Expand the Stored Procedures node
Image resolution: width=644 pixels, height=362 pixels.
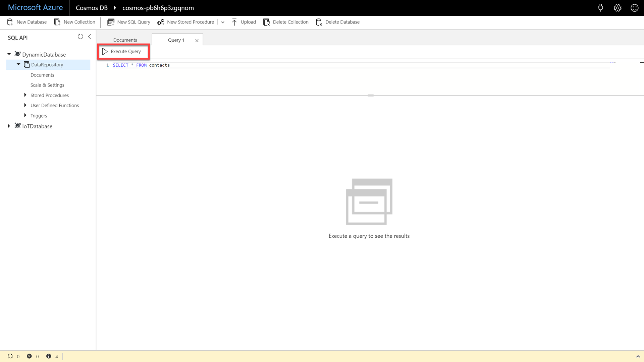pos(25,95)
